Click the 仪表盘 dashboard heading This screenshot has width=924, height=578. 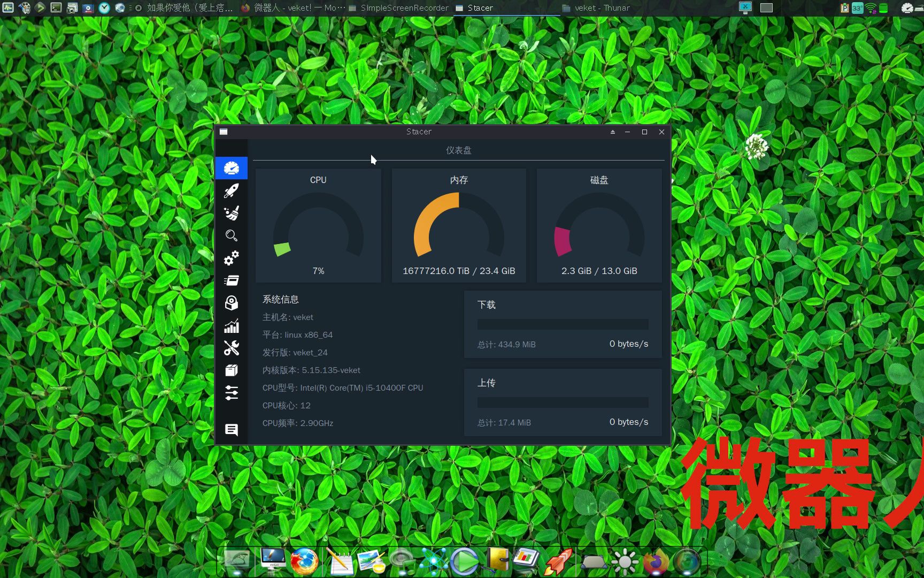459,150
